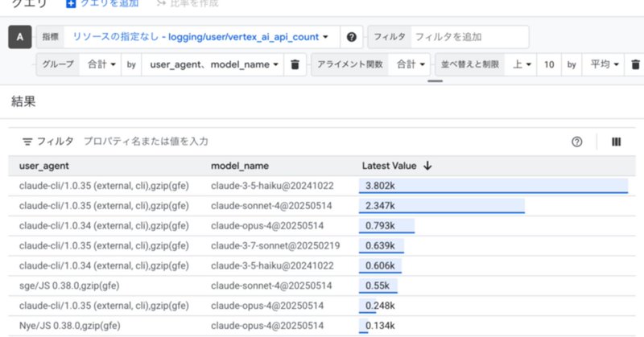
Task: Delete the sort and limit setting trash icon
Action: pyautogui.click(x=635, y=64)
